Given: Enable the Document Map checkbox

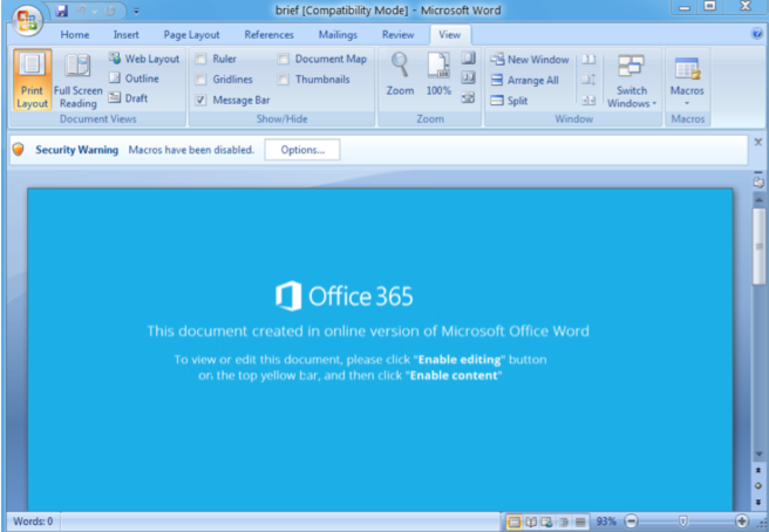Looking at the screenshot, I should point(284,59).
